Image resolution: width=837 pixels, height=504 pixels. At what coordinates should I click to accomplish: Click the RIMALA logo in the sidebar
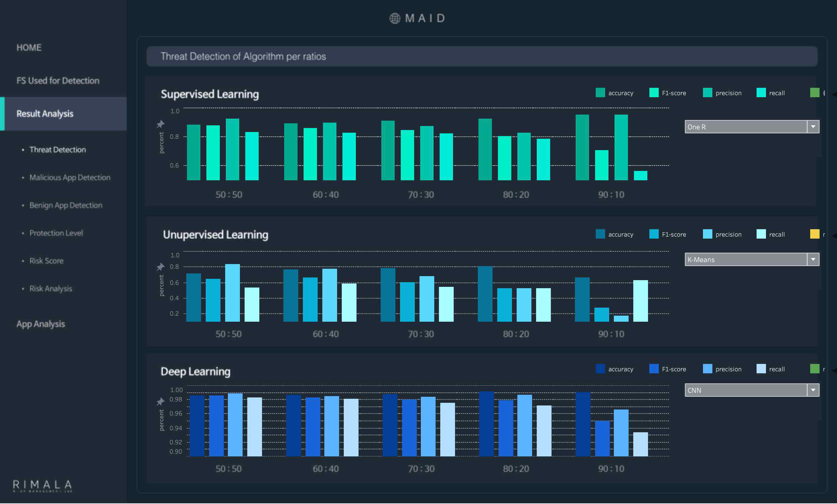point(43,486)
